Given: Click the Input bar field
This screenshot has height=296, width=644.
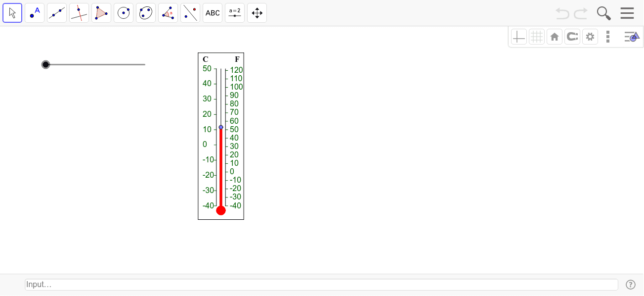Looking at the screenshot, I should pos(321,285).
